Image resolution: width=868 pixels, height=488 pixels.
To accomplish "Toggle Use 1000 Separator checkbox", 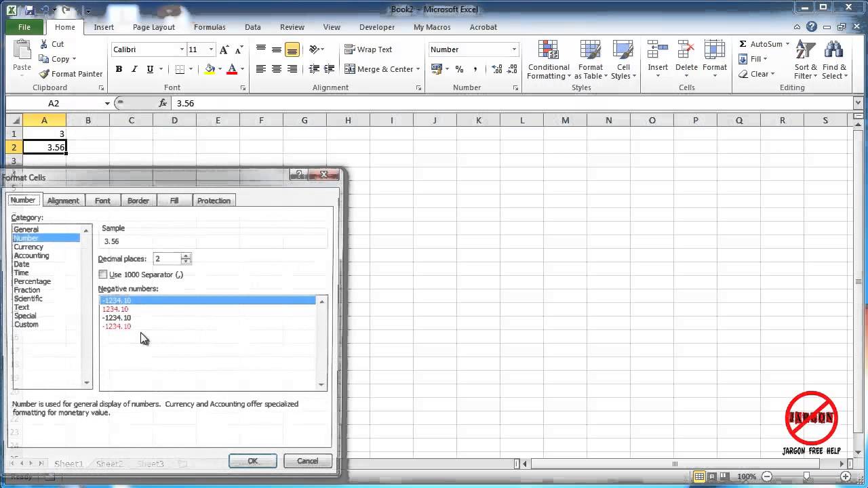I will pyautogui.click(x=103, y=274).
